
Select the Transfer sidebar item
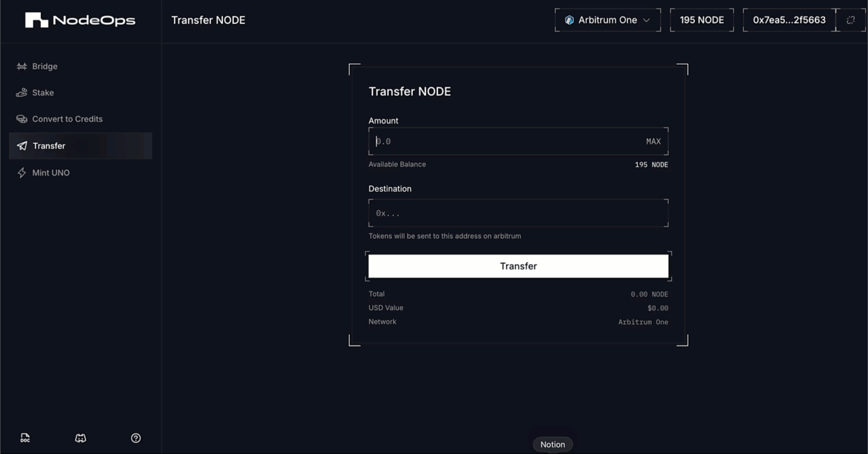click(80, 146)
